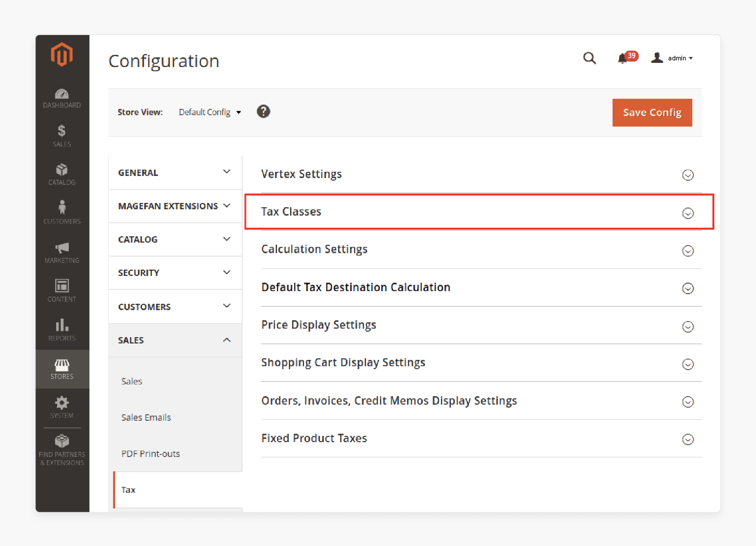Open the Reports bar chart menu
This screenshot has width=756, height=546.
[x=62, y=330]
